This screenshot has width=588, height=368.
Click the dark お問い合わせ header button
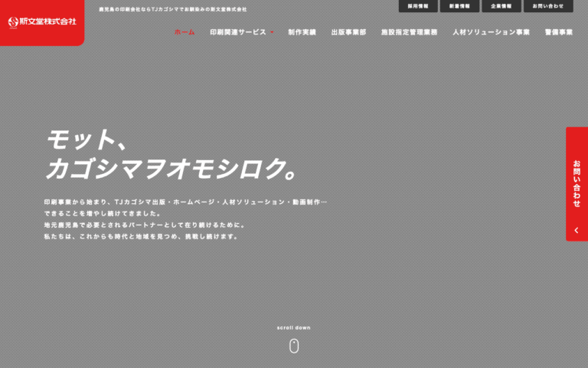click(548, 6)
